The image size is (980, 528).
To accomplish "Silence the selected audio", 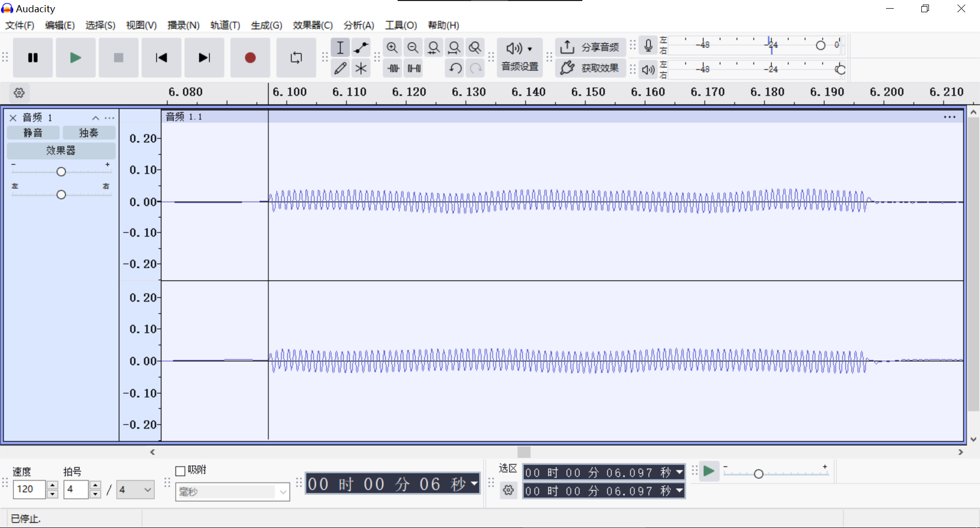I will 414,68.
